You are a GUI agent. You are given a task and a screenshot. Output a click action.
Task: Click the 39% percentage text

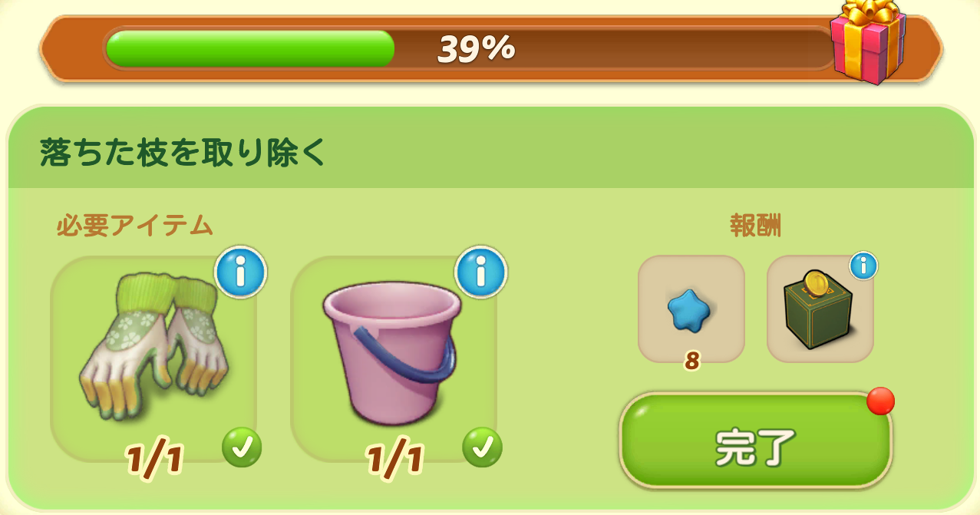coord(476,50)
